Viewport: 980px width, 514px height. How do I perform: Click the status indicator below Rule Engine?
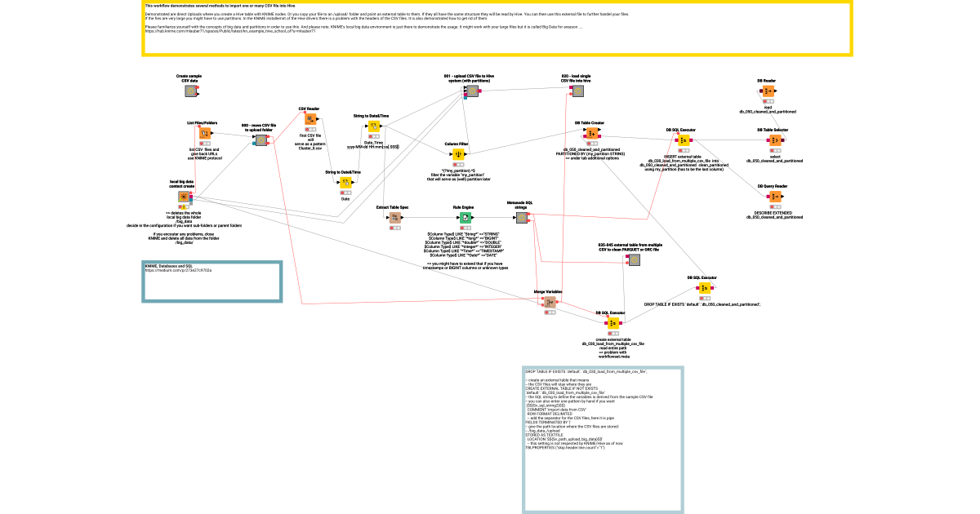(465, 228)
